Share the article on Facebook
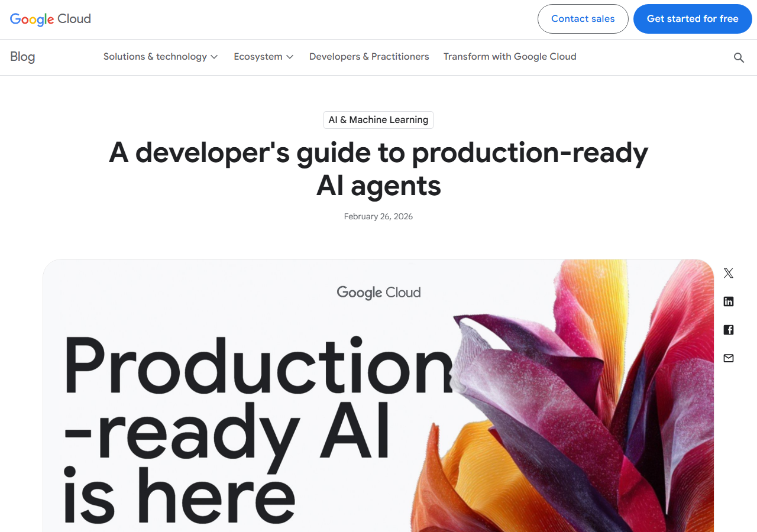 click(729, 330)
